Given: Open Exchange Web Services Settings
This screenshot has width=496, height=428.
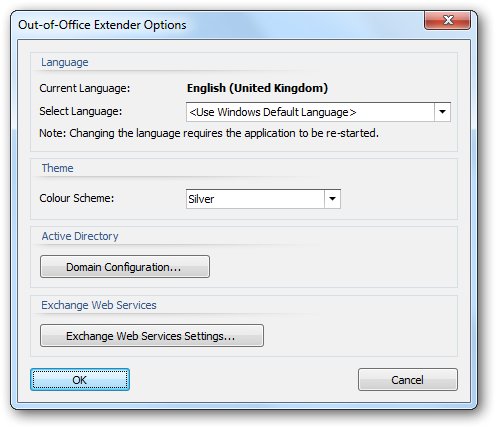Looking at the screenshot, I should coord(152,336).
